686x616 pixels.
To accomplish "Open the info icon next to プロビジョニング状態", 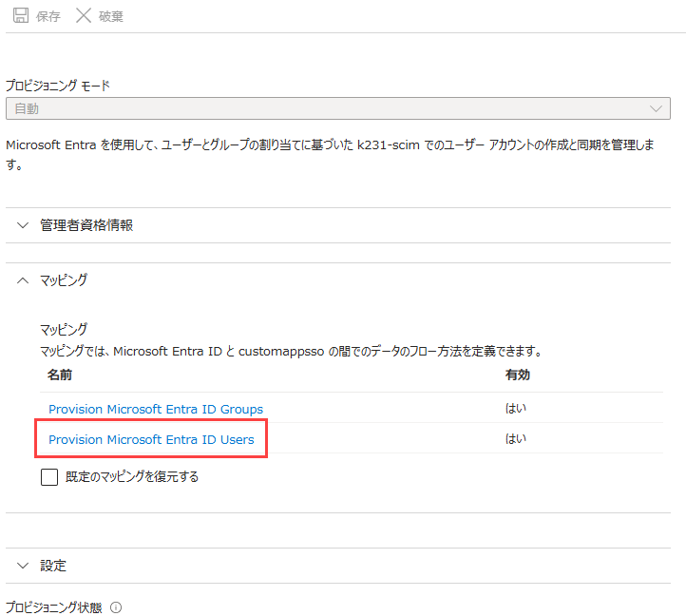I will coord(116,607).
